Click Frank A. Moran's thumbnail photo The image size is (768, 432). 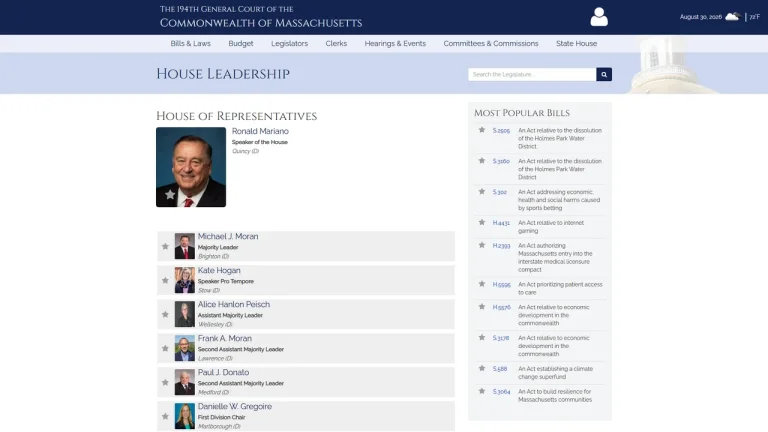185,348
